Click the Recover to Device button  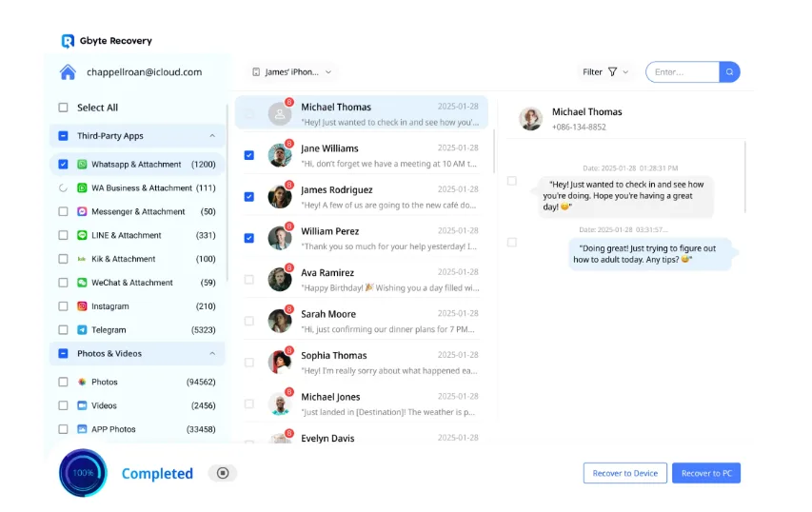click(x=624, y=473)
